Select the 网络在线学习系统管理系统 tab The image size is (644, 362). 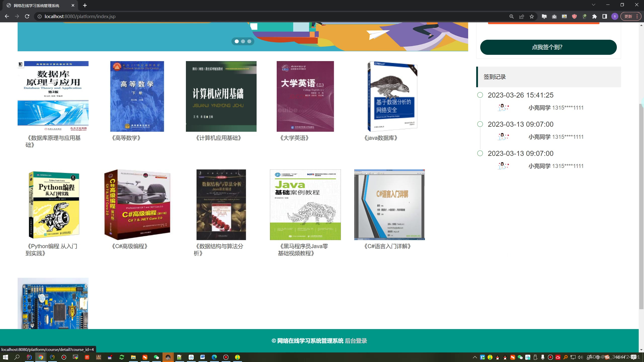coord(36,6)
